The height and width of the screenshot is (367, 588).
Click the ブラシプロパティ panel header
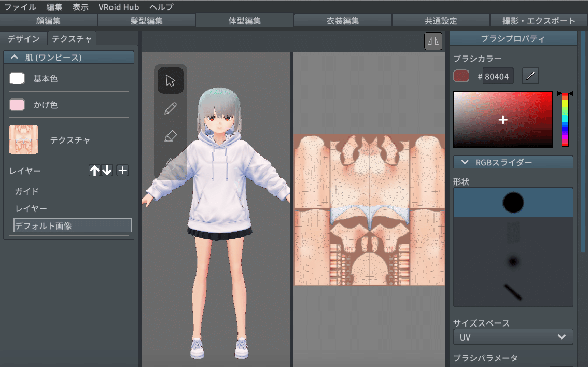(x=513, y=38)
